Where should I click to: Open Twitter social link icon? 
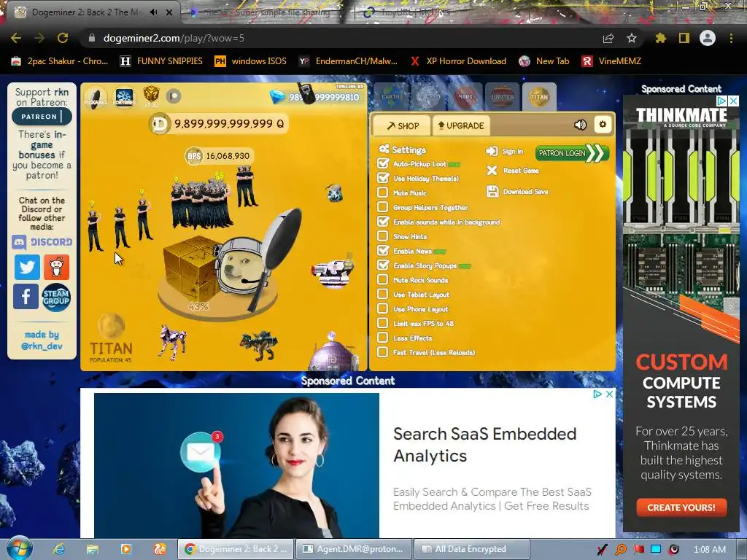pyautogui.click(x=27, y=267)
